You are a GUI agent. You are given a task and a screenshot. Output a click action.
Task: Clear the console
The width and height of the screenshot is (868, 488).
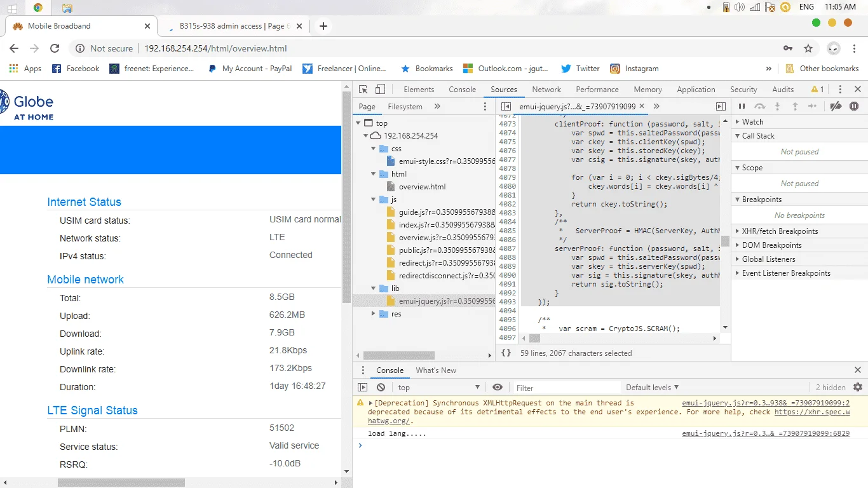pos(381,388)
